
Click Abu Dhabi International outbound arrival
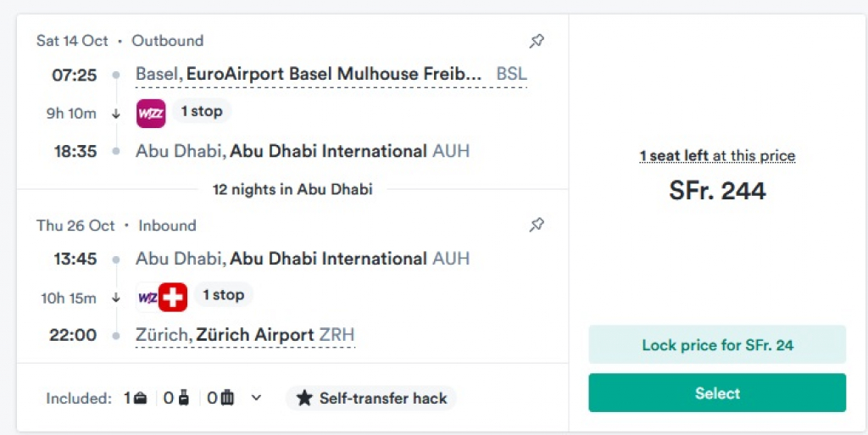click(302, 152)
